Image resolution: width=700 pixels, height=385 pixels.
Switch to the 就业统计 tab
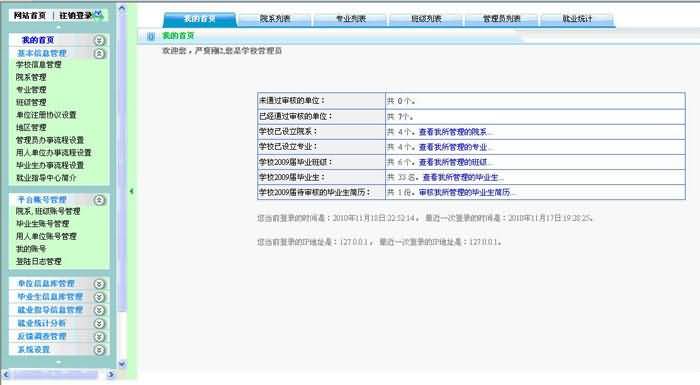(577, 19)
